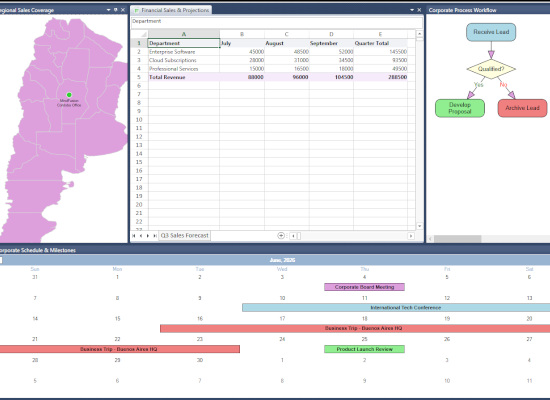The height and width of the screenshot is (400, 550).
Task: Select June 24 in the calendar
Action: tap(282, 339)
